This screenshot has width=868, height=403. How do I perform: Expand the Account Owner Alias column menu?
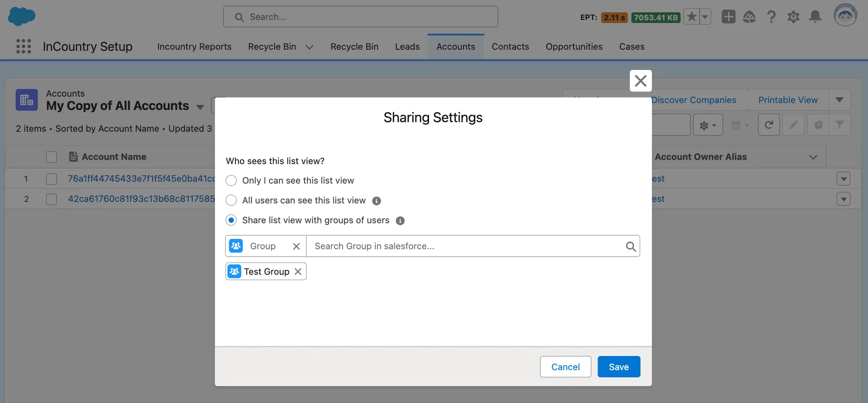pyautogui.click(x=813, y=157)
